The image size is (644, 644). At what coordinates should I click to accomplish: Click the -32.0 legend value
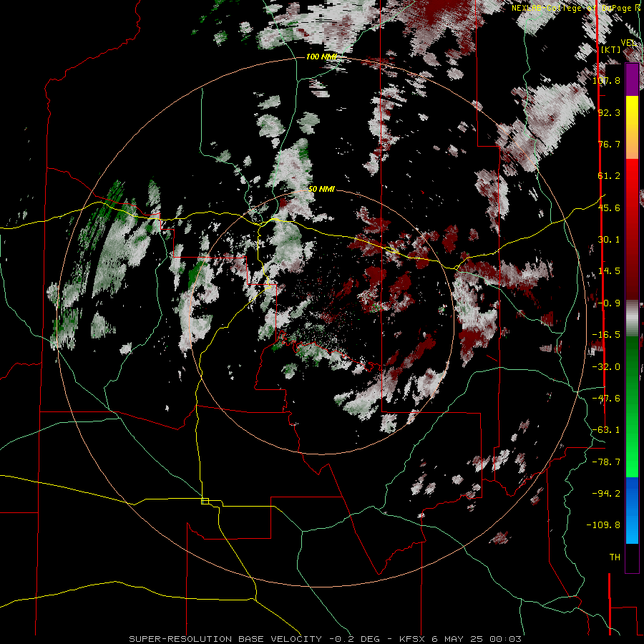606,367
